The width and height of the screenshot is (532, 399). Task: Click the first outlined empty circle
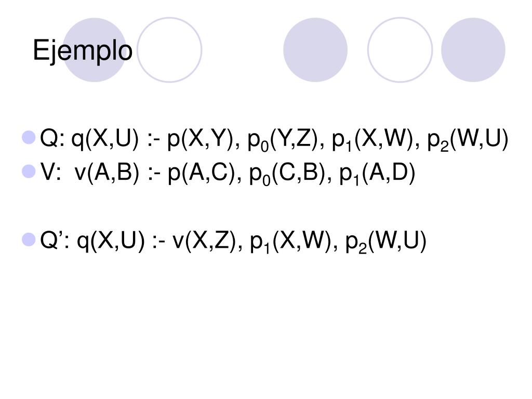(x=169, y=50)
